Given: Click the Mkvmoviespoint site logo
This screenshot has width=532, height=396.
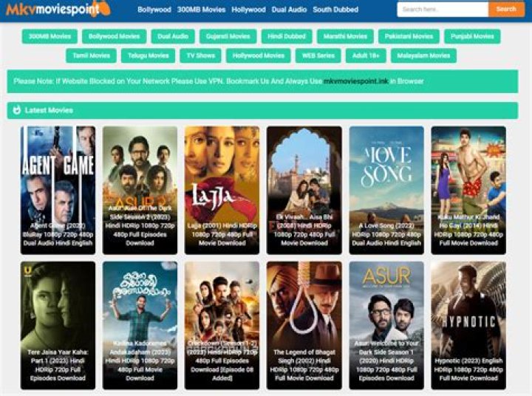Looking at the screenshot, I should [x=58, y=9].
